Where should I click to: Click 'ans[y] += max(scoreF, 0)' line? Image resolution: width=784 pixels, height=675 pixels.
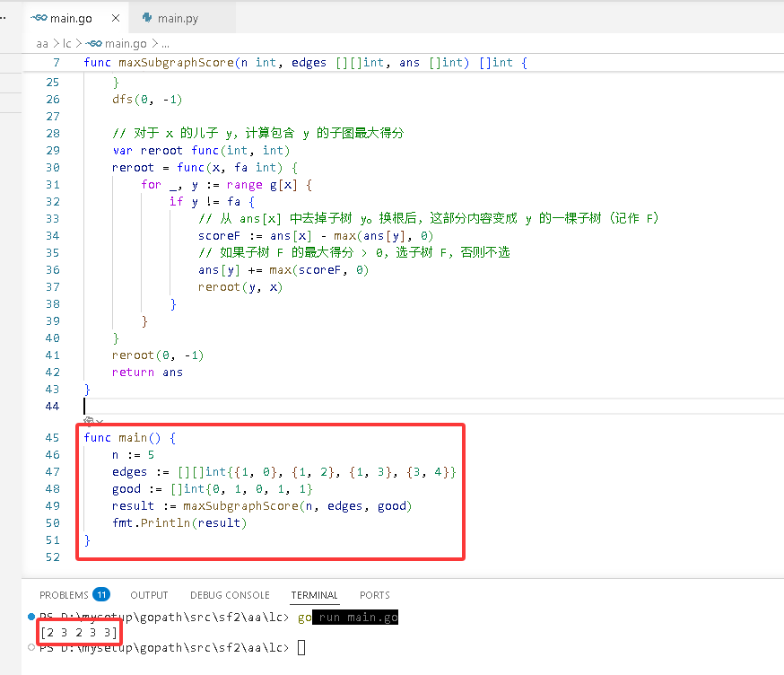coord(283,270)
